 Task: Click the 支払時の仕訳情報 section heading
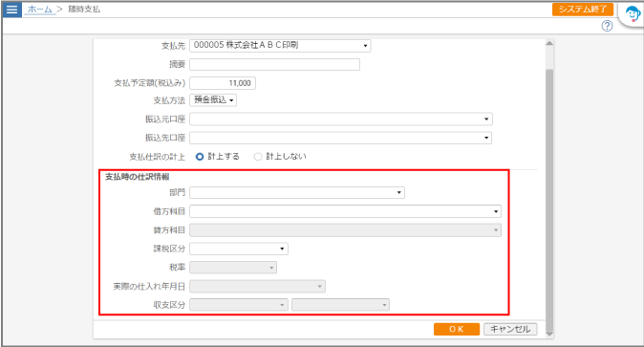point(138,177)
